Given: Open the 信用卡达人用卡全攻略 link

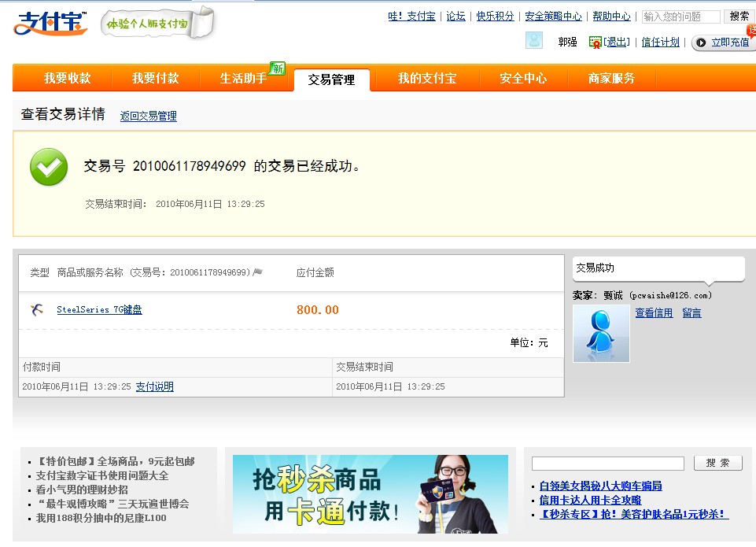Looking at the screenshot, I should pyautogui.click(x=590, y=501).
